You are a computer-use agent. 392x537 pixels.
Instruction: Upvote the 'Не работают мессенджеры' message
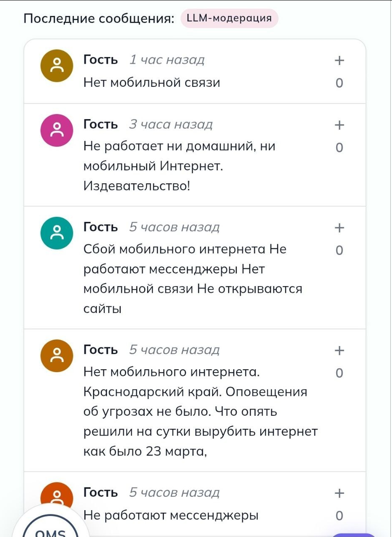pyautogui.click(x=339, y=493)
